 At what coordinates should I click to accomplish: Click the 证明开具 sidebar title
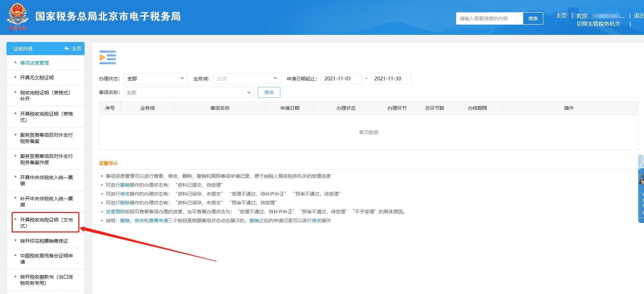point(23,49)
